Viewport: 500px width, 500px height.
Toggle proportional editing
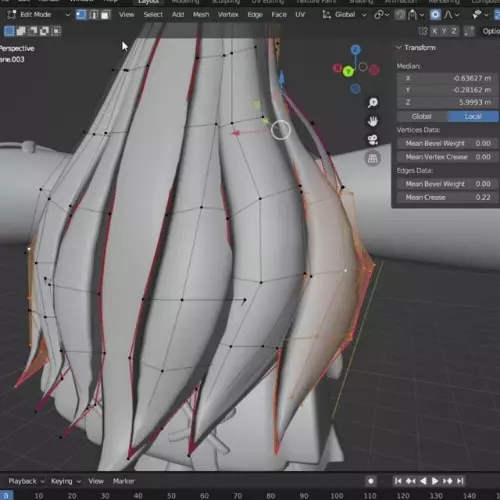(x=435, y=15)
